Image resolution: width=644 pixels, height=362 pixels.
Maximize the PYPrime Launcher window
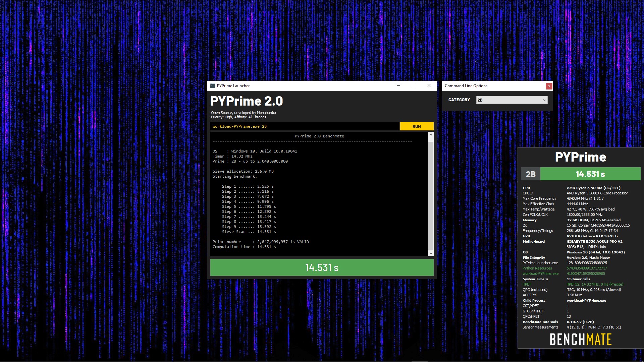tap(414, 86)
